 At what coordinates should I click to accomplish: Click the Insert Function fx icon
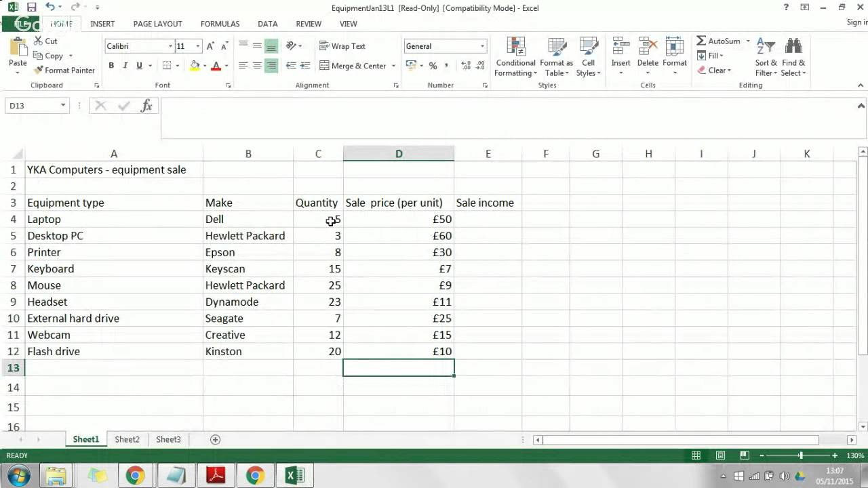[x=146, y=106]
